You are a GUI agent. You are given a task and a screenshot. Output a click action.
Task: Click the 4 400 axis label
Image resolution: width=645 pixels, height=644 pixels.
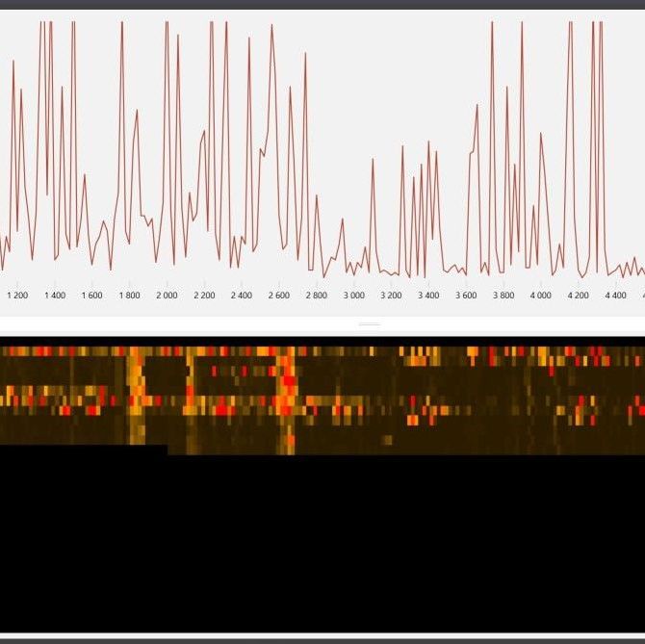pos(615,296)
